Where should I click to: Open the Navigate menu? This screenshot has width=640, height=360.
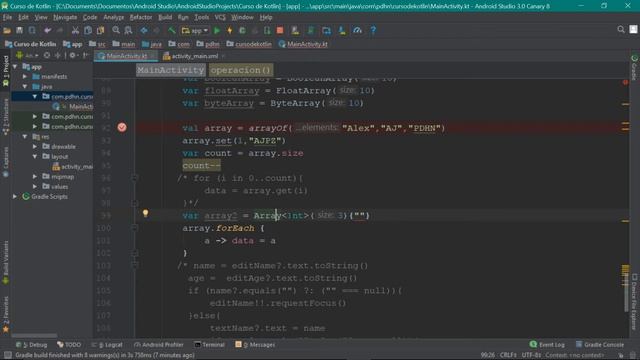pos(65,17)
